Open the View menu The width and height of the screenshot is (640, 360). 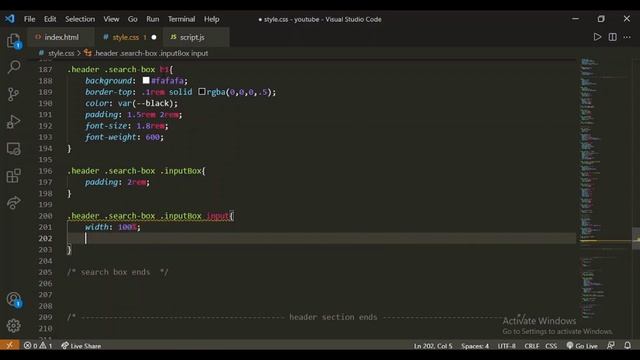111,19
